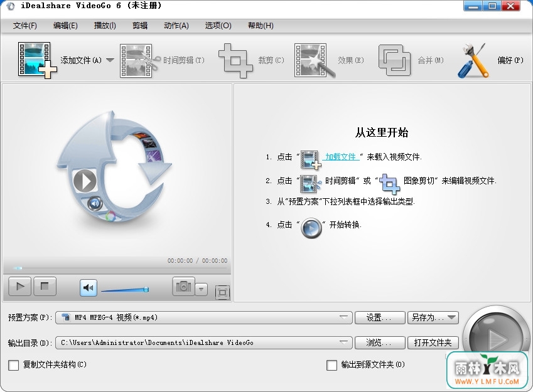Take a snapshot with camera icon
The image size is (533, 392).
coord(183,287)
